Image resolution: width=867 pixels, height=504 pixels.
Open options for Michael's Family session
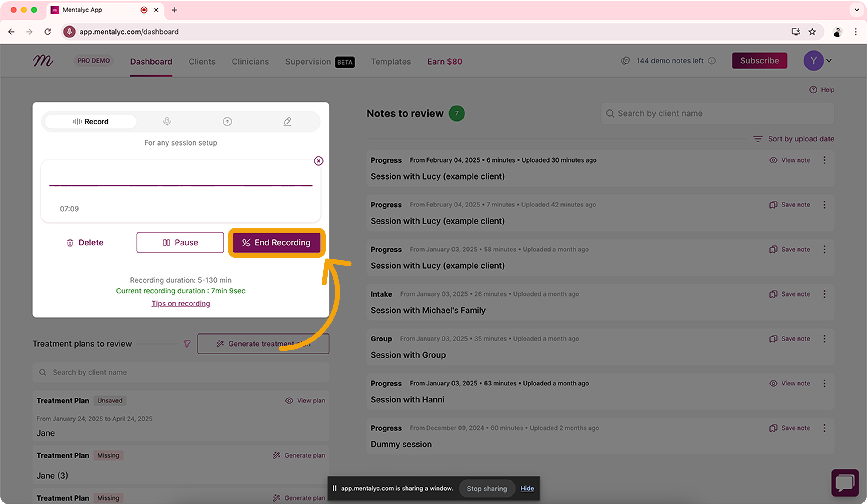tap(824, 294)
